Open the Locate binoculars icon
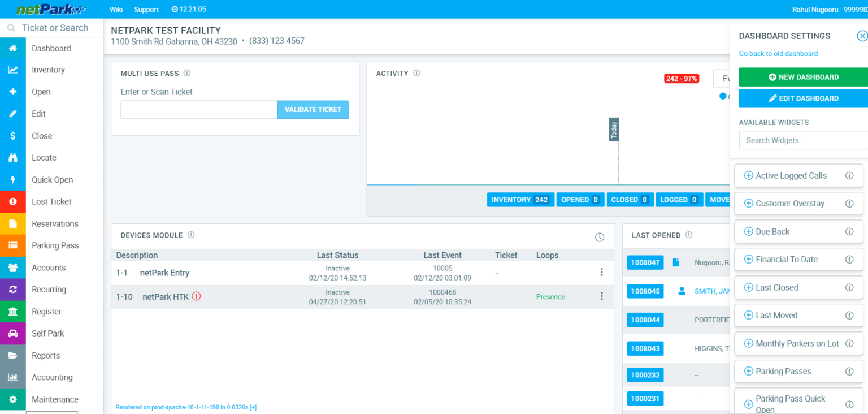The width and height of the screenshot is (868, 414). [12, 158]
